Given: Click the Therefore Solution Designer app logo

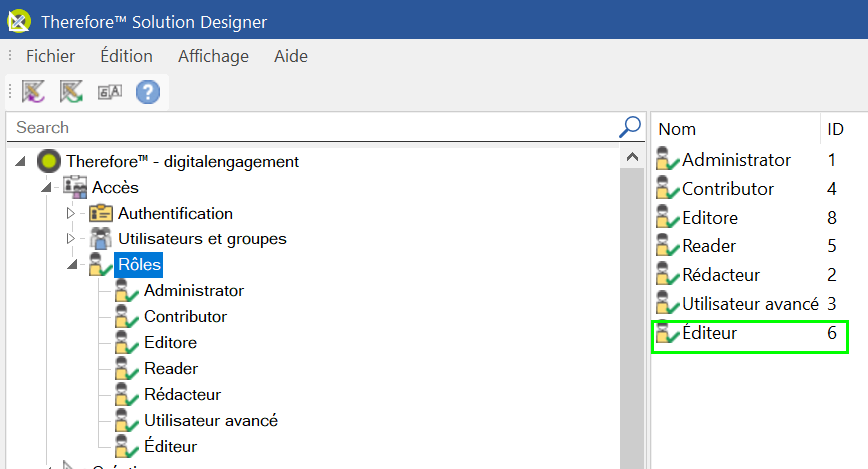Looking at the screenshot, I should tap(18, 22).
